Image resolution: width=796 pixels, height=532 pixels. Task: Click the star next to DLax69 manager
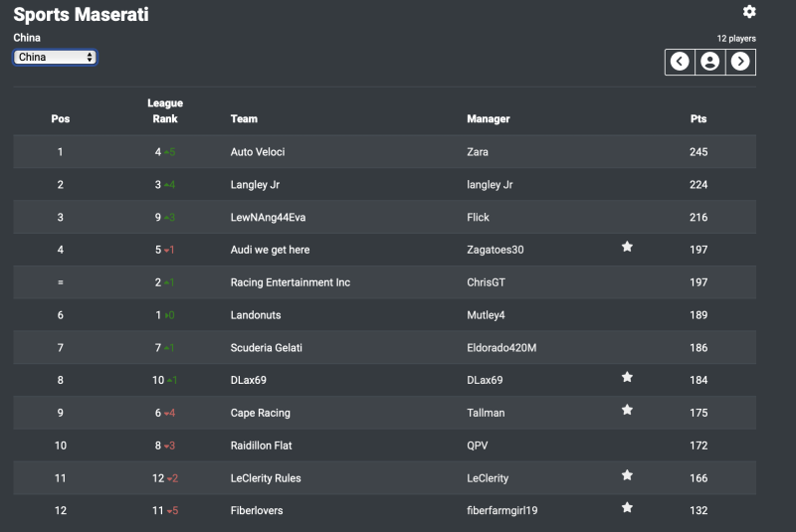coord(628,377)
